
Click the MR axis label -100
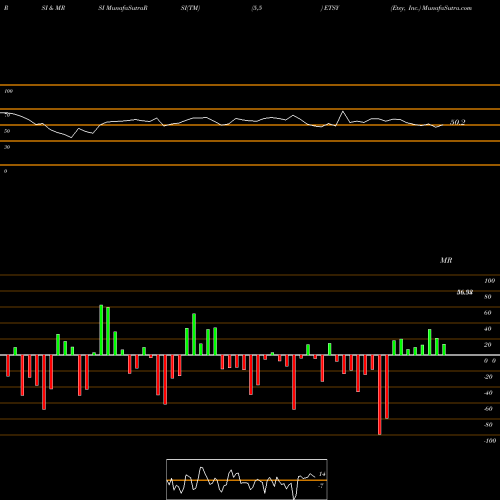click(x=490, y=441)
